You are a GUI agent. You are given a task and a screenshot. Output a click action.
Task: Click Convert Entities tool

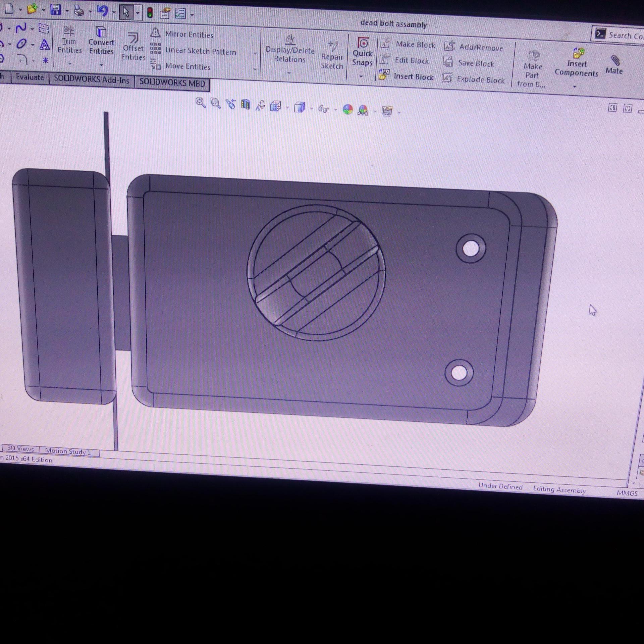[x=101, y=41]
